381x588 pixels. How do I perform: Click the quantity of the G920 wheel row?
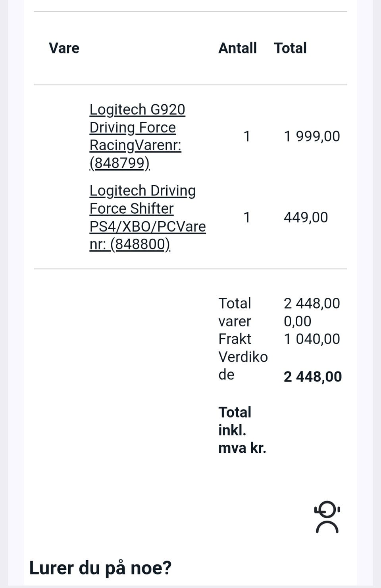point(247,136)
